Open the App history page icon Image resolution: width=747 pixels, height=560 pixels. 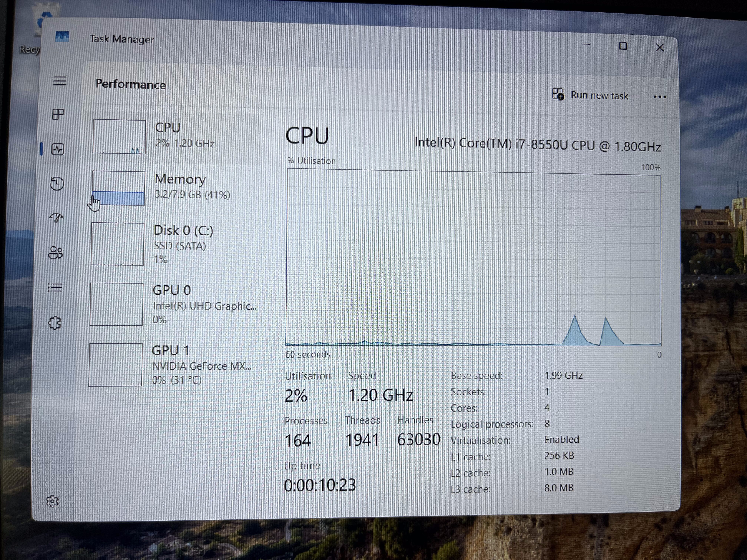(x=57, y=184)
